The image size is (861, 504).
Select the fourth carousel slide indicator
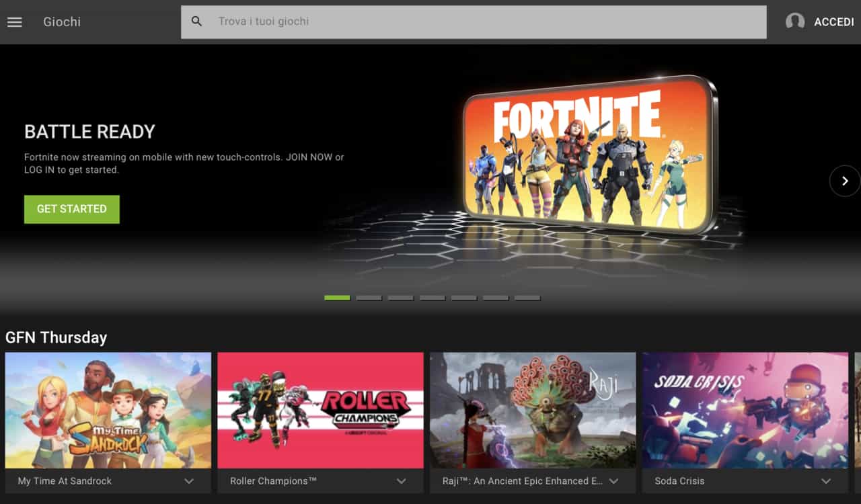432,298
